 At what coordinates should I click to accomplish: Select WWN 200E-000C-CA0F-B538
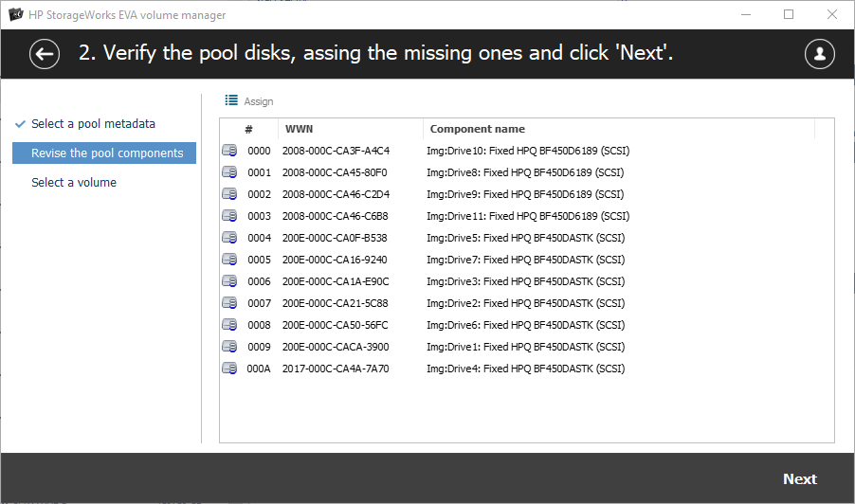(335, 238)
